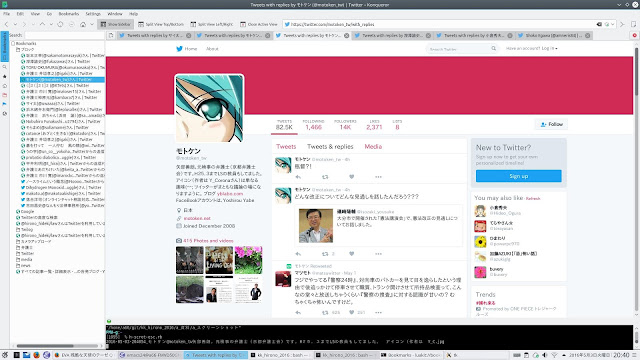The height and width of the screenshot is (360, 640).
Task: Click the About link on Twitter
Action: click(212, 49)
